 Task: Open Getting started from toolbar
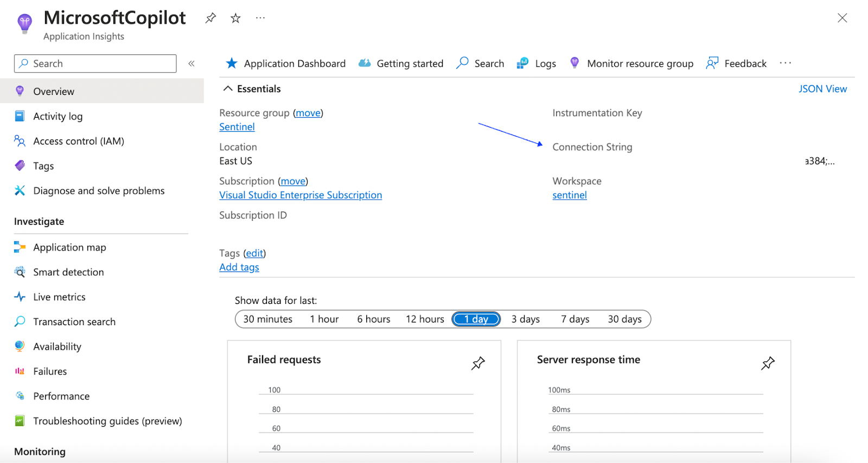point(401,64)
